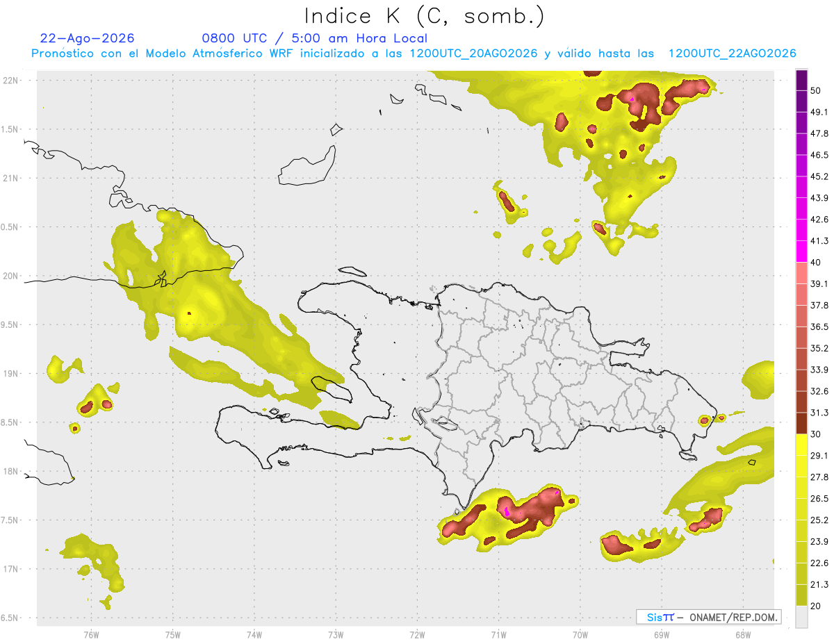Screen dimensions: 834x644
Task: Click the "18N" latitude label
Action: pyautogui.click(x=10, y=471)
